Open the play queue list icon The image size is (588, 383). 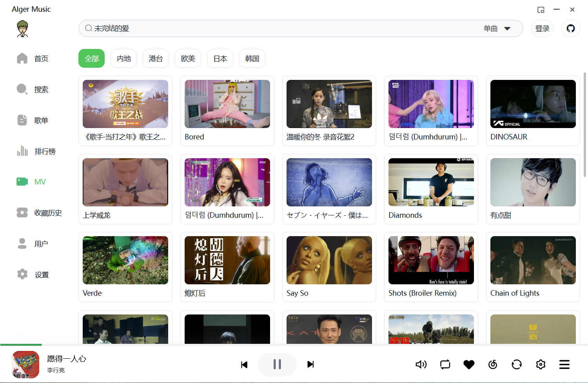[x=564, y=365]
